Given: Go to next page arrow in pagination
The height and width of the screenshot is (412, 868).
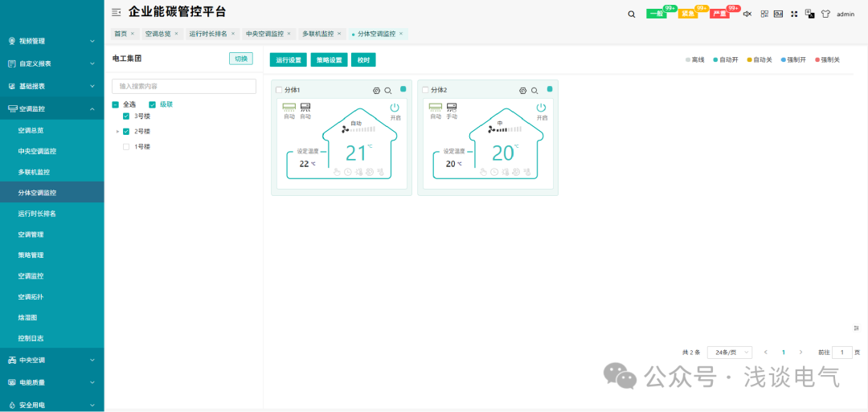Looking at the screenshot, I should tap(800, 353).
